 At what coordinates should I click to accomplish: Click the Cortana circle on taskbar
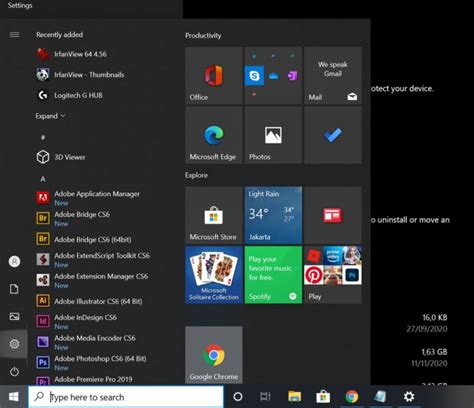tap(238, 397)
